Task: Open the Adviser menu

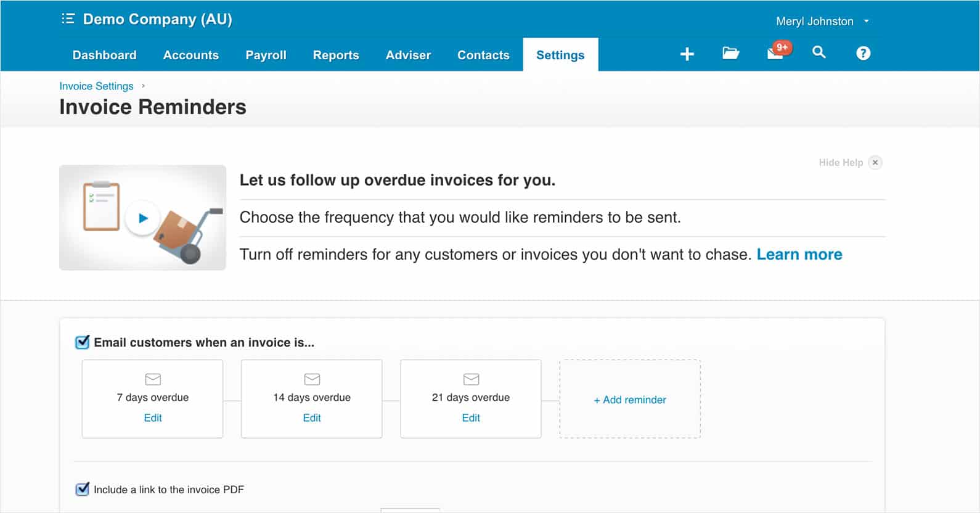Action: point(408,55)
